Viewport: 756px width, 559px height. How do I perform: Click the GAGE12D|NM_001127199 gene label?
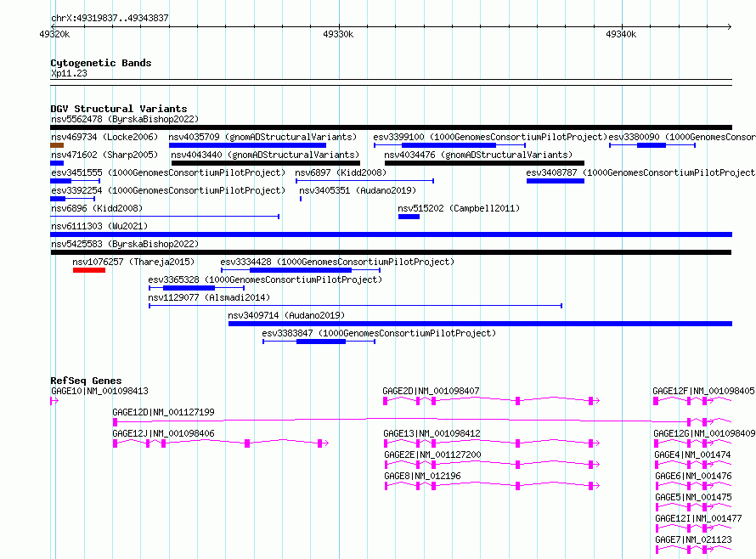point(163,412)
